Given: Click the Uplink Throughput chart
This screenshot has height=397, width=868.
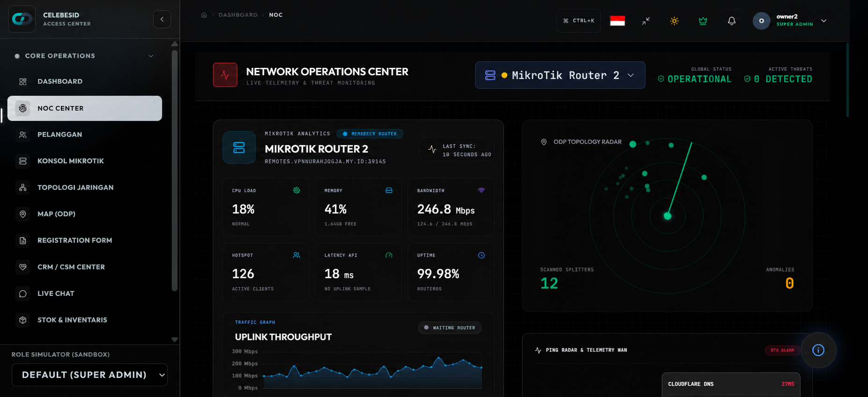Looking at the screenshot, I should point(372,370).
